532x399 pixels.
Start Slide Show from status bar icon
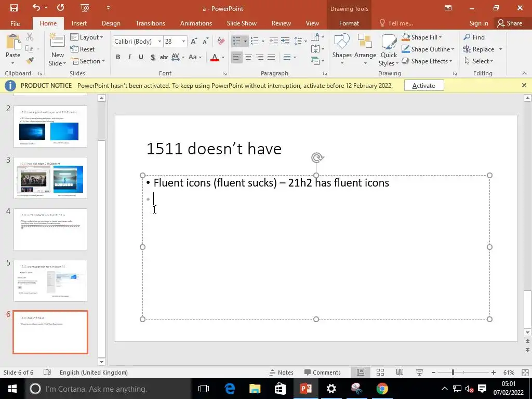pos(420,372)
